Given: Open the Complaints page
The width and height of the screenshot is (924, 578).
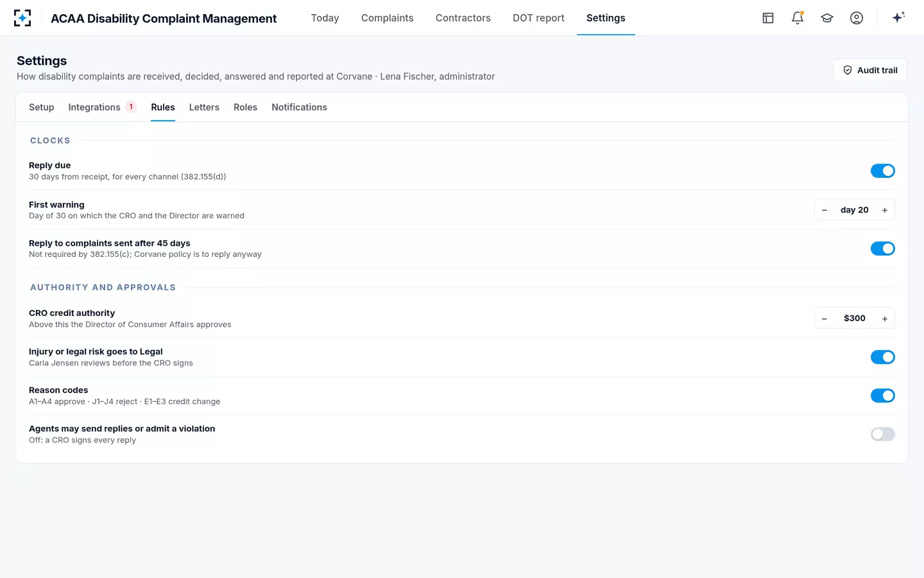Looking at the screenshot, I should coord(387,18).
